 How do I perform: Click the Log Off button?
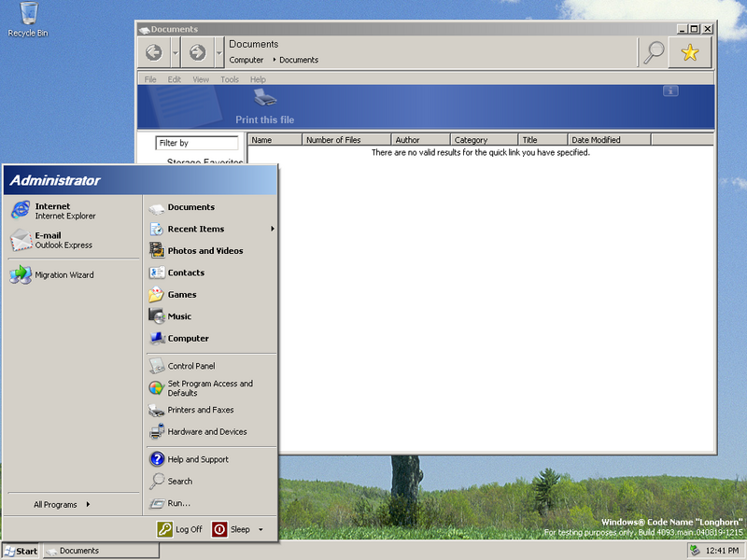click(x=179, y=529)
